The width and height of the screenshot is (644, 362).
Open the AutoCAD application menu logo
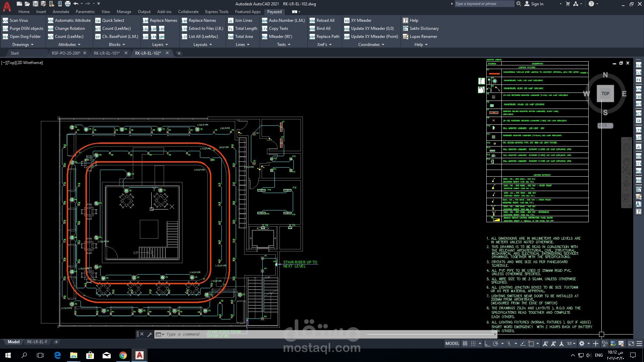7,6
